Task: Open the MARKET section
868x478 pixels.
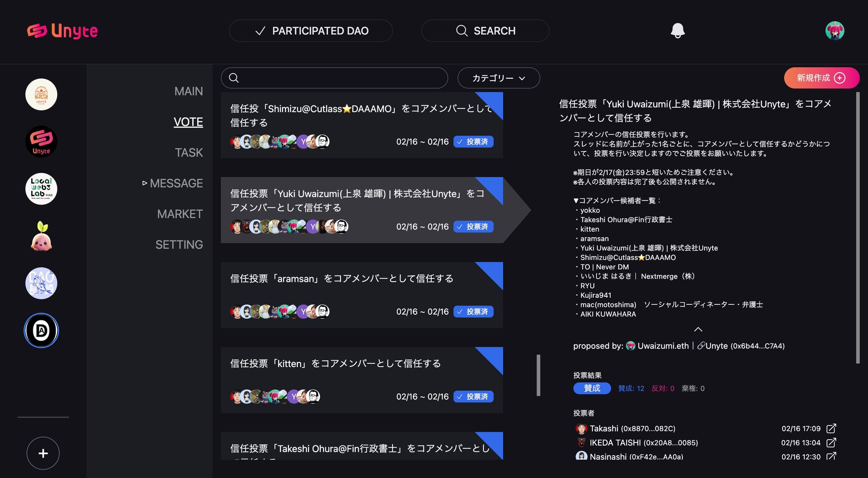Action: click(180, 214)
